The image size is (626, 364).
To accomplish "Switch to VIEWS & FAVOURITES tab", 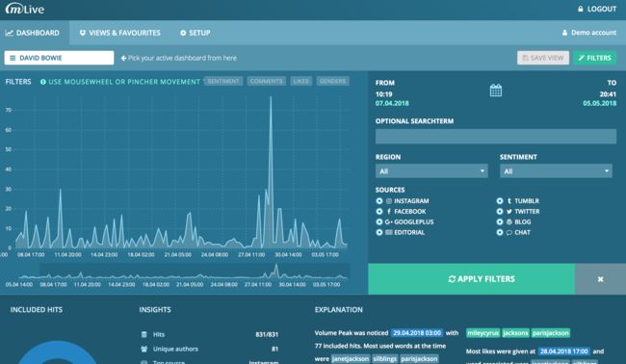I will pyautogui.click(x=119, y=33).
